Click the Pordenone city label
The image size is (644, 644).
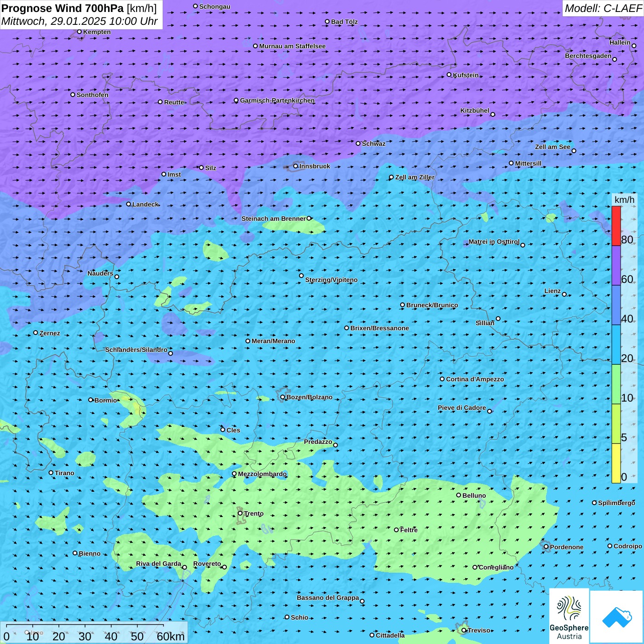pyautogui.click(x=567, y=547)
